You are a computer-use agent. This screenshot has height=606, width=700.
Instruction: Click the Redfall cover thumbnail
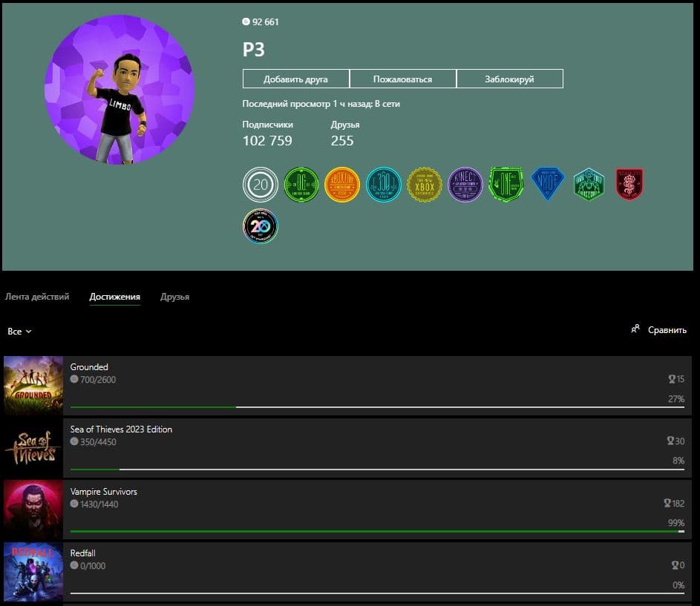tap(33, 572)
